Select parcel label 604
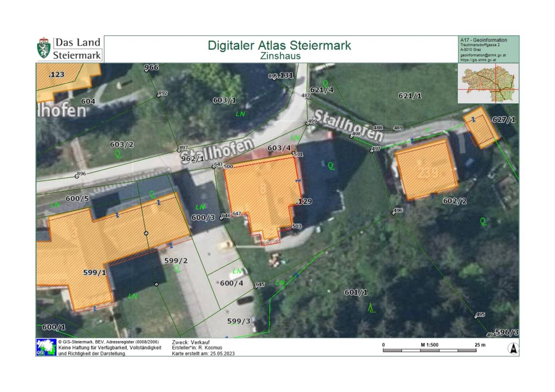The width and height of the screenshot is (555, 392). click(88, 101)
